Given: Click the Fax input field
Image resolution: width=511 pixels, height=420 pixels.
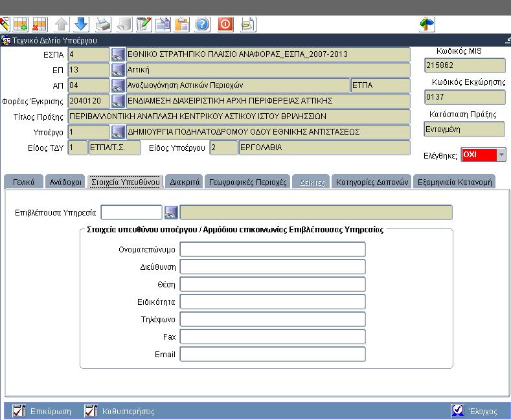Looking at the screenshot, I should 273,337.
